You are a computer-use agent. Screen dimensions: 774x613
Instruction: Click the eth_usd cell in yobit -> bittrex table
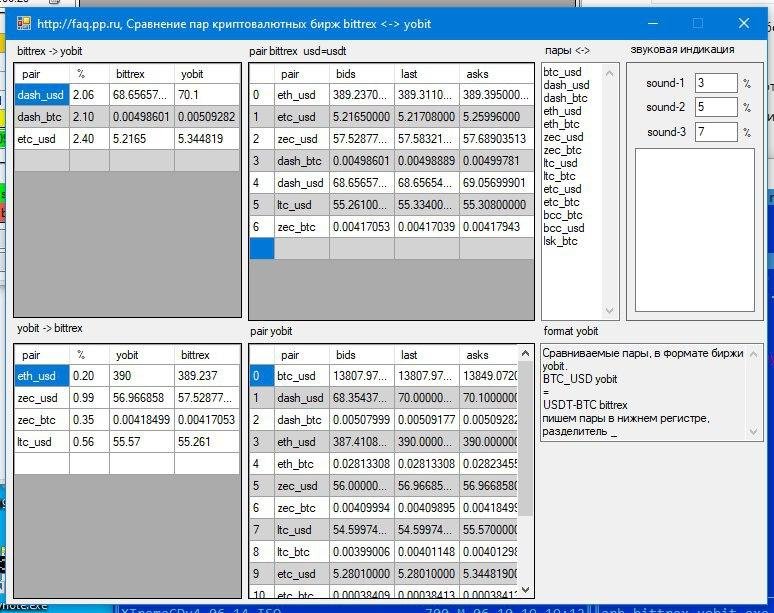pyautogui.click(x=42, y=376)
